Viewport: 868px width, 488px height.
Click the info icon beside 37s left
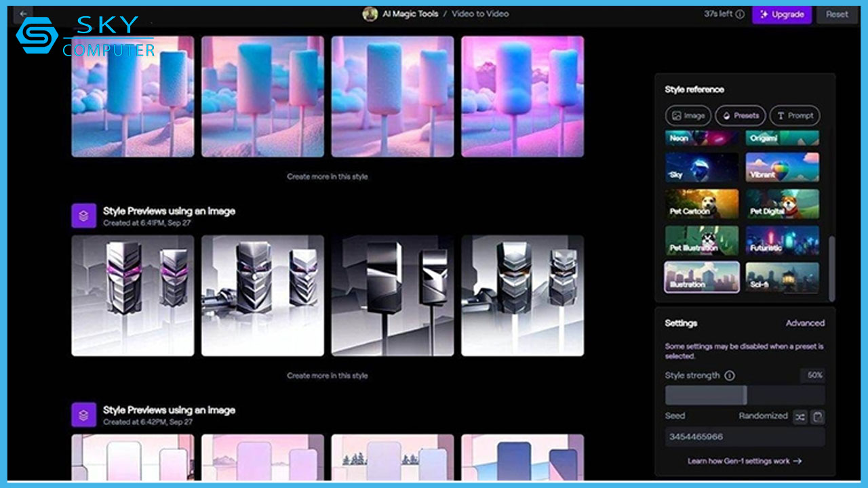[x=740, y=14]
